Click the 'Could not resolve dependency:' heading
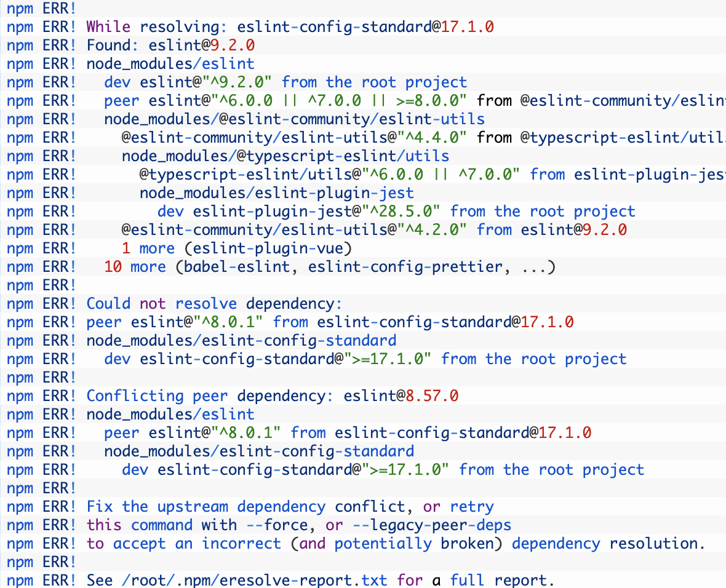The height and width of the screenshot is (588, 726). 214,304
